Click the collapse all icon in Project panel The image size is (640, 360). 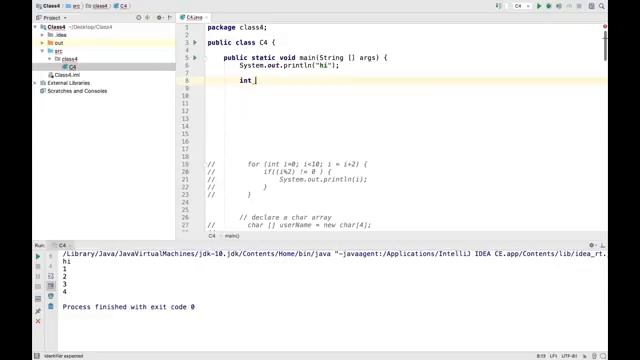click(x=148, y=18)
